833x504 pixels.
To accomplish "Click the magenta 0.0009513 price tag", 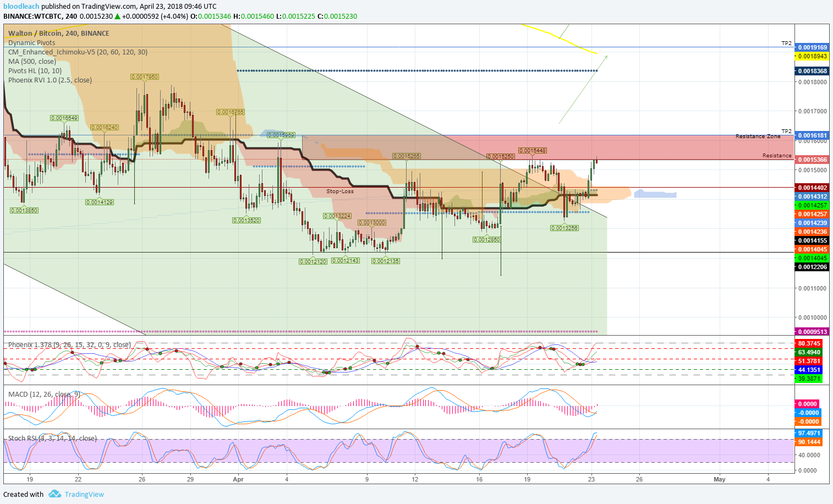I will [x=812, y=332].
